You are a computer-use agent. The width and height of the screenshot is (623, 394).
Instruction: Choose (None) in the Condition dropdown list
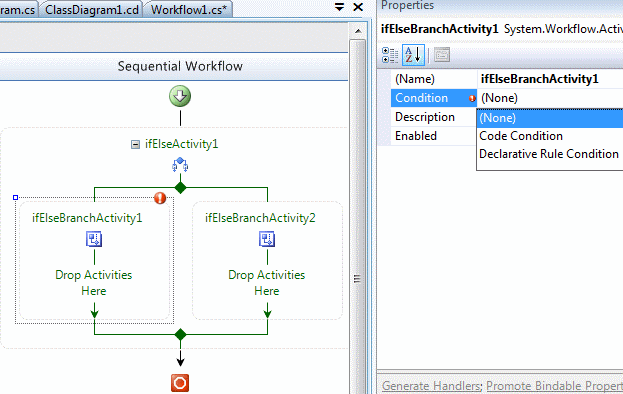(550, 118)
